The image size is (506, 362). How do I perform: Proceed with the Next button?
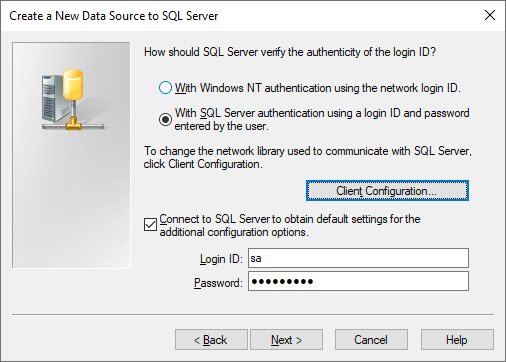pos(286,340)
